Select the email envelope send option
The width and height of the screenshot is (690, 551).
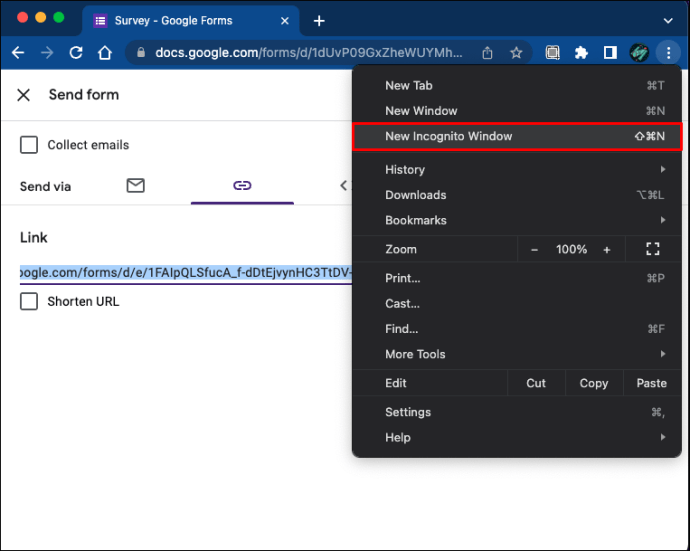click(x=136, y=185)
